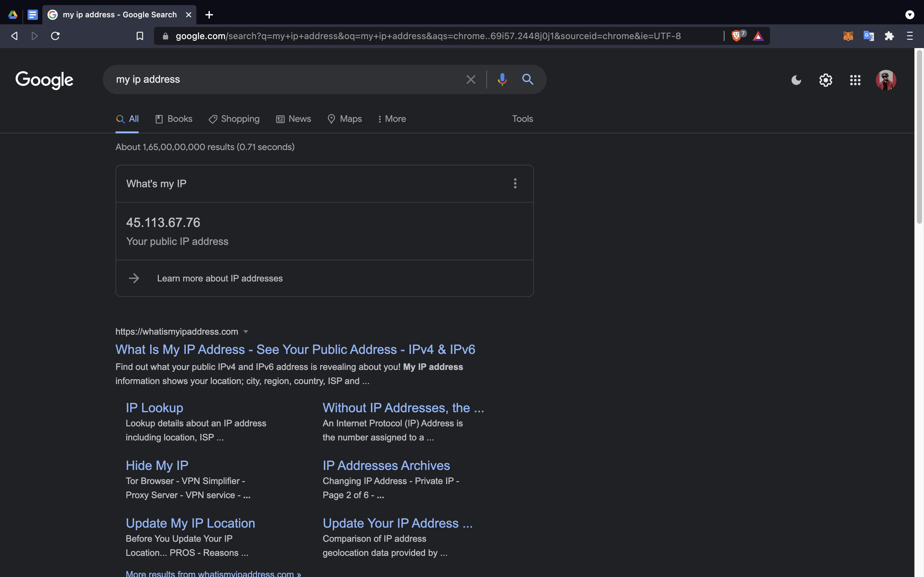Open the Google apps grid
The image size is (924, 577).
tap(855, 80)
